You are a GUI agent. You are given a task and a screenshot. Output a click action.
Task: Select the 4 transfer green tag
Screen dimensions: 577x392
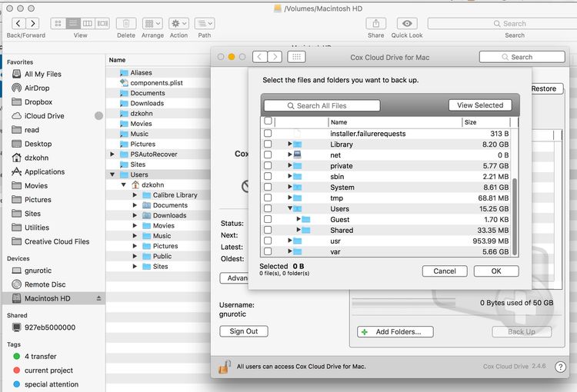[41, 357]
